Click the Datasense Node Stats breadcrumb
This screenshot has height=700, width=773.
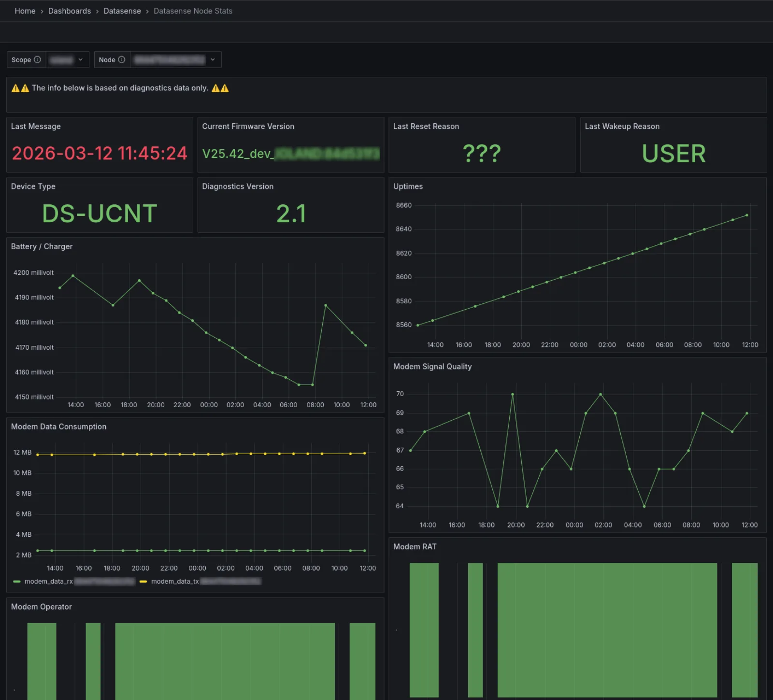pos(193,11)
